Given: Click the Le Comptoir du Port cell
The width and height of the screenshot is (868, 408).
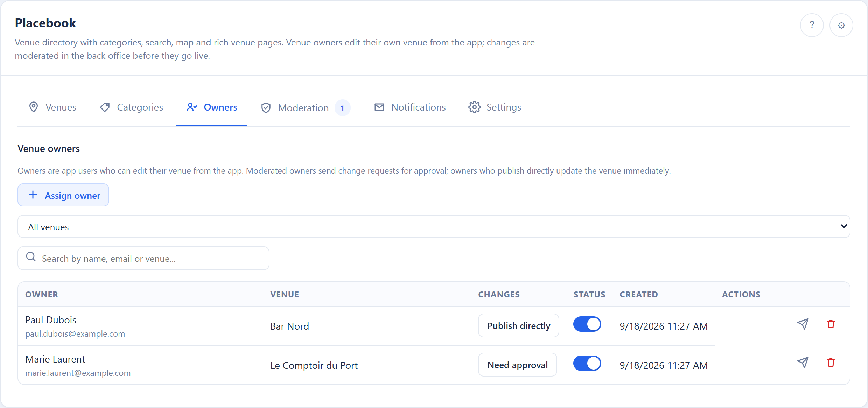Looking at the screenshot, I should coord(314,365).
